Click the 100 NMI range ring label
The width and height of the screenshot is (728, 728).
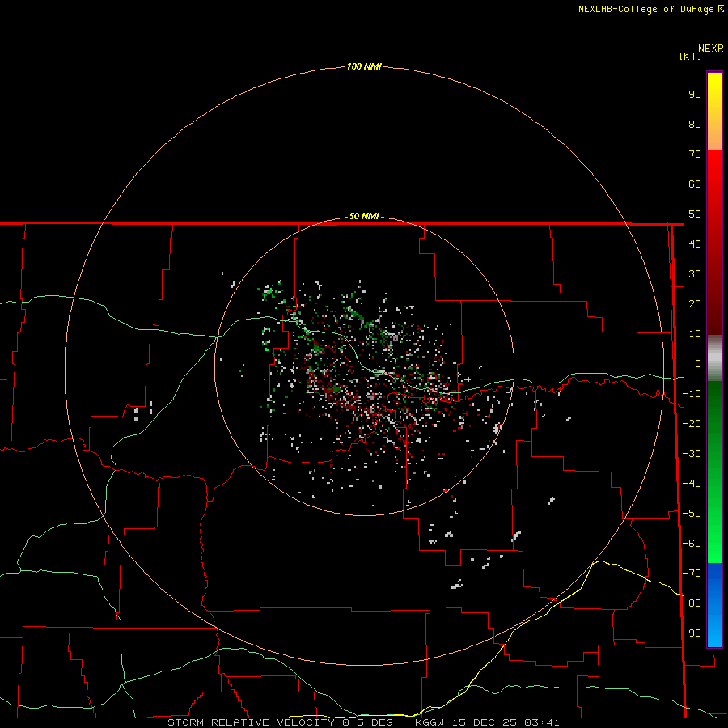click(364, 66)
